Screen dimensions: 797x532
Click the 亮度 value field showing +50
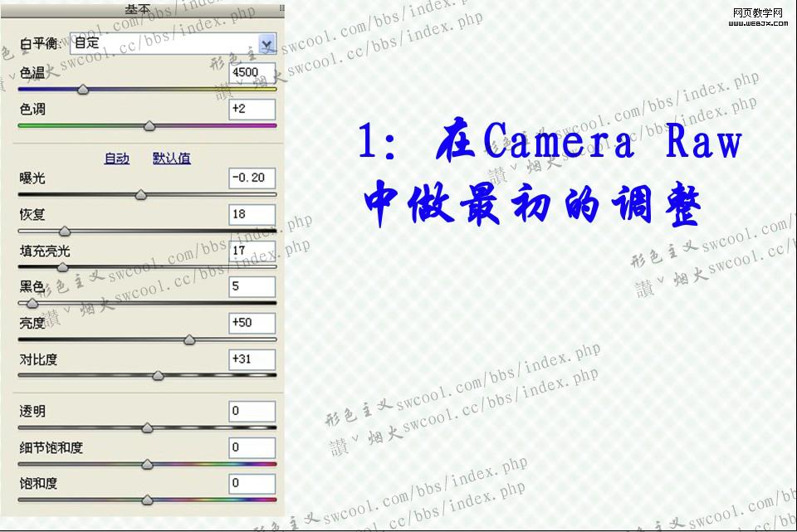(252, 323)
